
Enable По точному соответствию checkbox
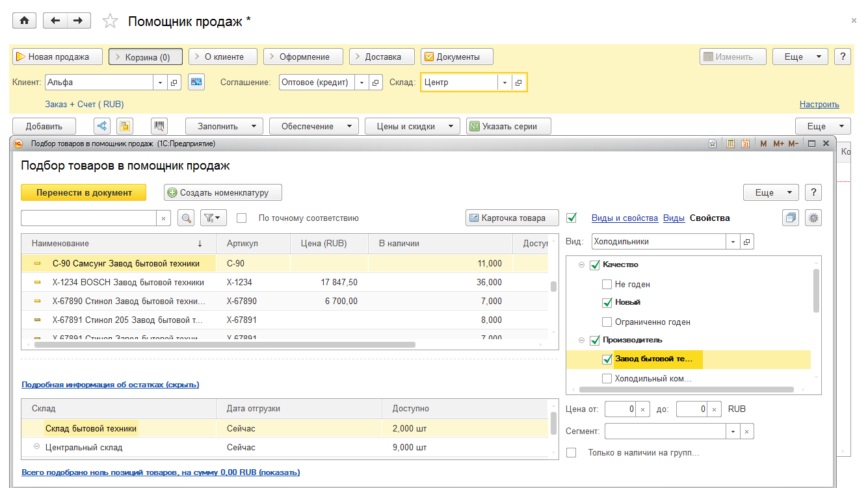coord(242,218)
